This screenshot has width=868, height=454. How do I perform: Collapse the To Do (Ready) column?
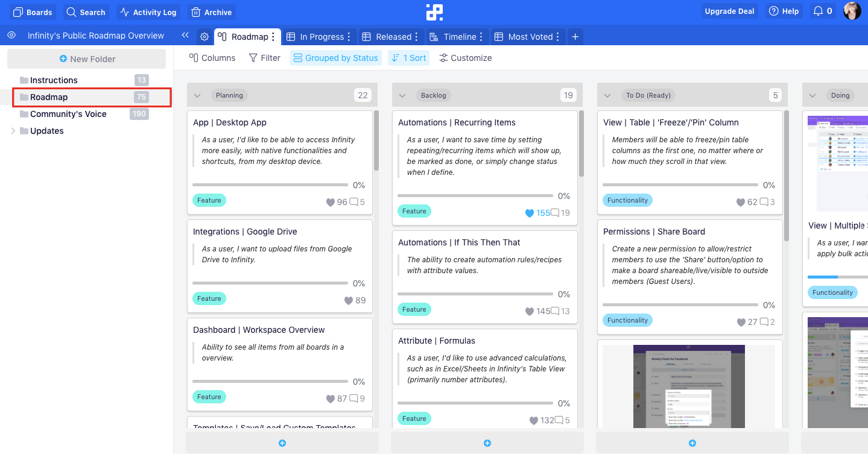coord(607,95)
